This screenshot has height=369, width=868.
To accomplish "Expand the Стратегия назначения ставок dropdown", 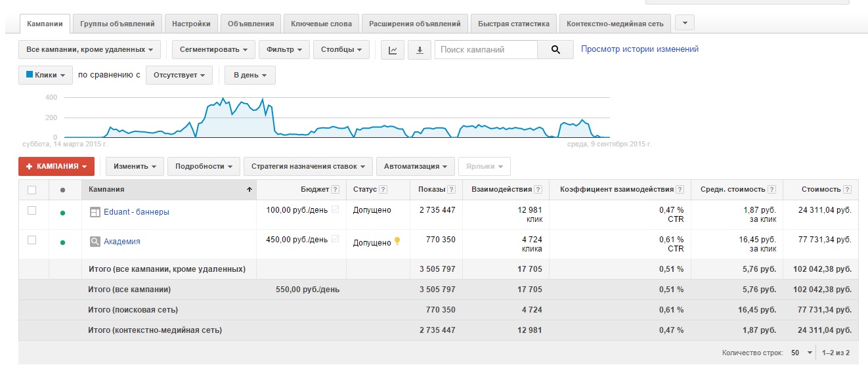I will coord(308,167).
